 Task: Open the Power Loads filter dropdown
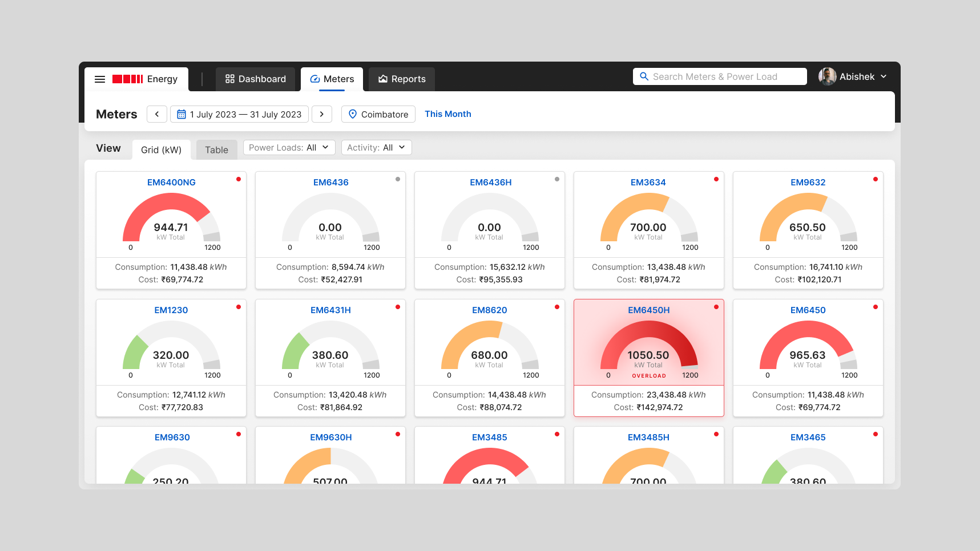coord(289,147)
